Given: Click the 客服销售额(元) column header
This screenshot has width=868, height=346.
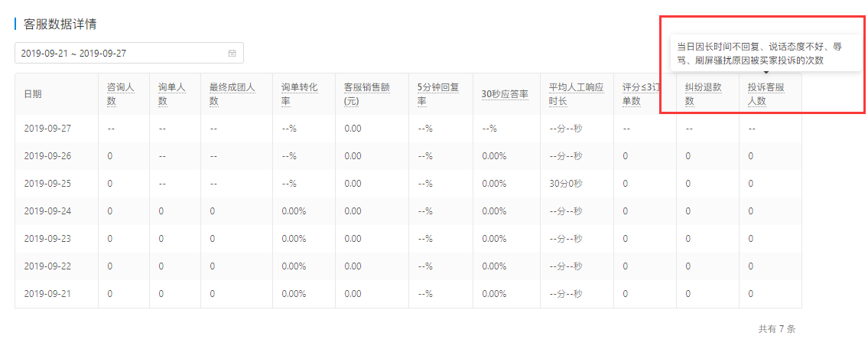Looking at the screenshot, I should coord(367,94).
